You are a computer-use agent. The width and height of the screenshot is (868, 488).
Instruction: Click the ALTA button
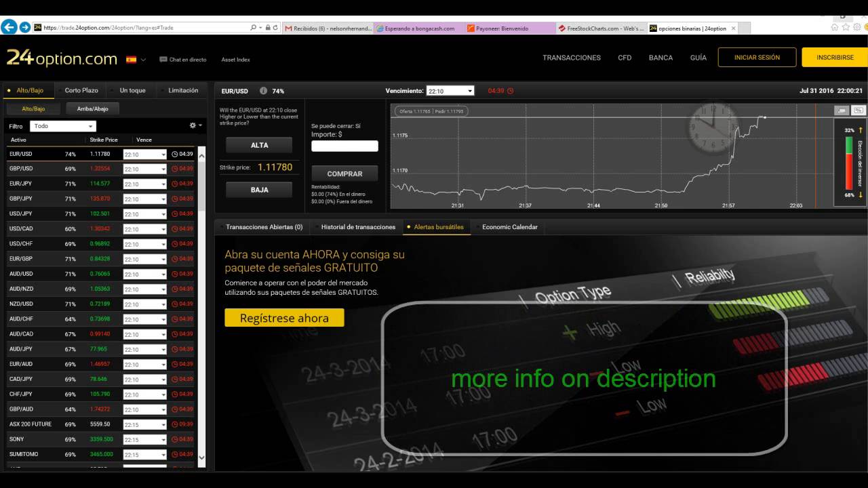(259, 145)
